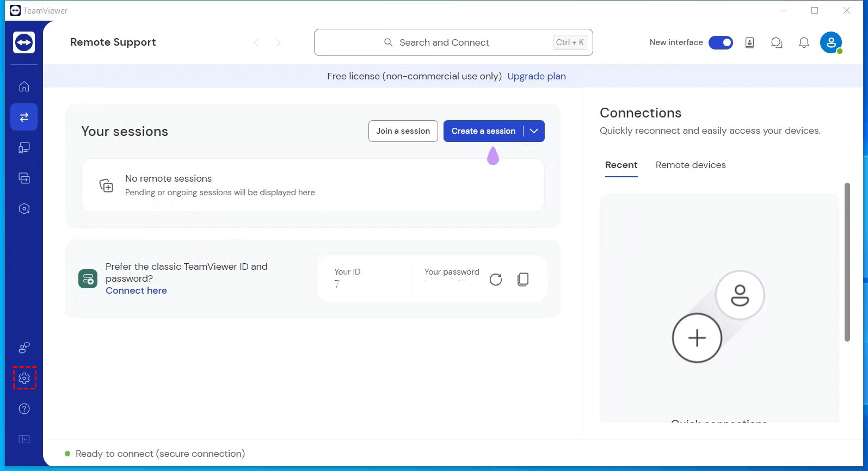Focus the Search and Connect field

pos(453,42)
